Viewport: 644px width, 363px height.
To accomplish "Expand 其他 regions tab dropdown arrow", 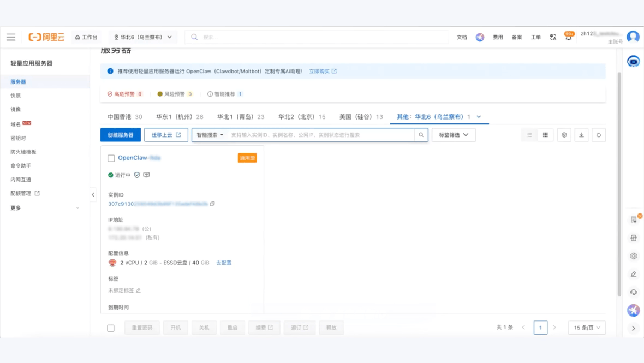I will 479,117.
